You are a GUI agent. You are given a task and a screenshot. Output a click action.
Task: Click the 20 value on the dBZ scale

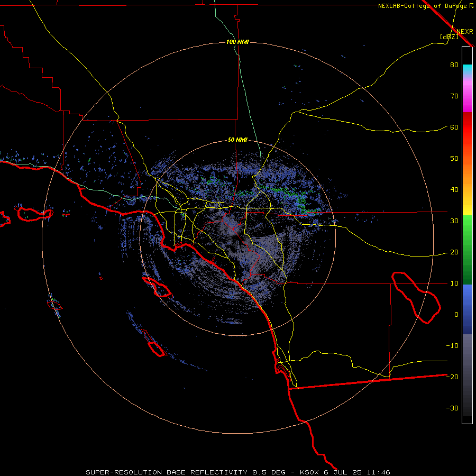(454, 252)
